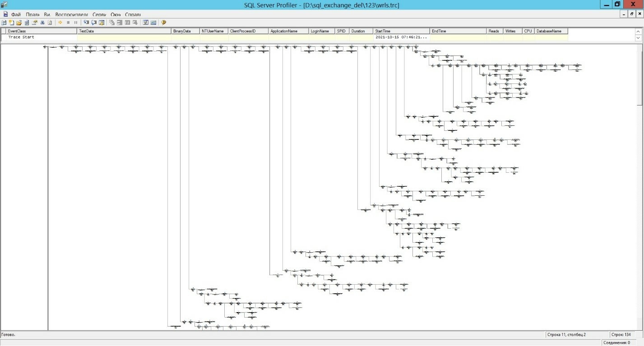644x346 pixels.
Task: Click the StartTime cell 2021-10-15 07:46:21
Action: (x=402, y=37)
